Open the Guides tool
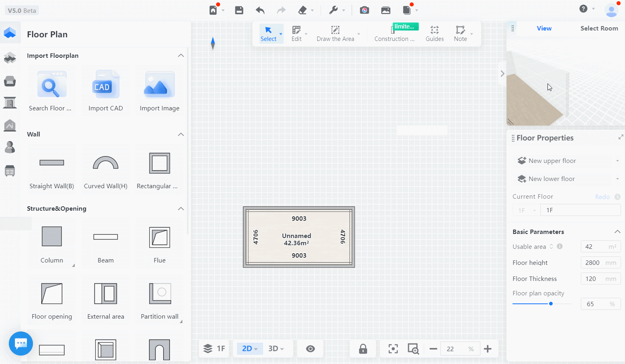Screen dimensions: 625x364 click(x=435, y=33)
